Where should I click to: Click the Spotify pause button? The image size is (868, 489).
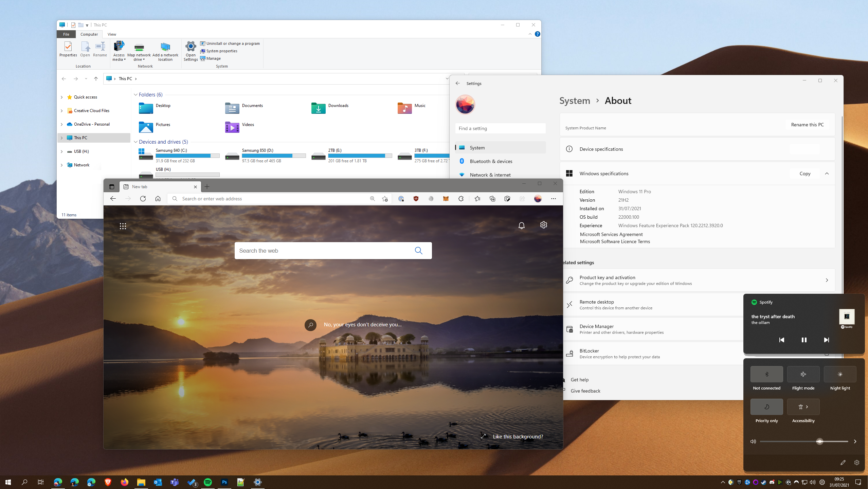click(x=803, y=340)
